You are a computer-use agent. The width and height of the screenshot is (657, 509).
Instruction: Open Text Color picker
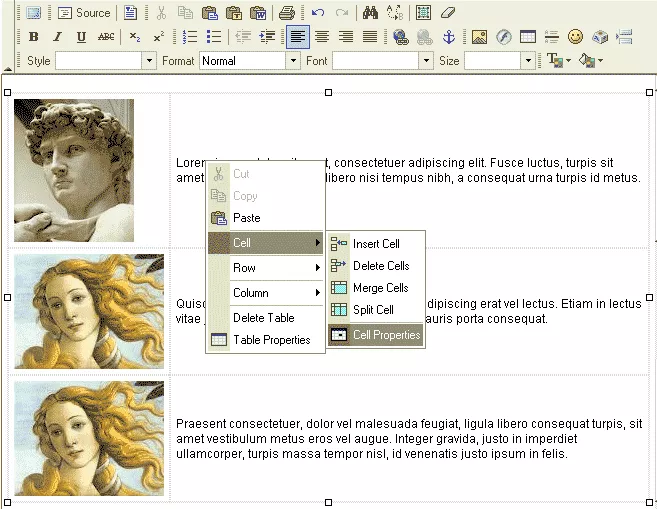559,61
